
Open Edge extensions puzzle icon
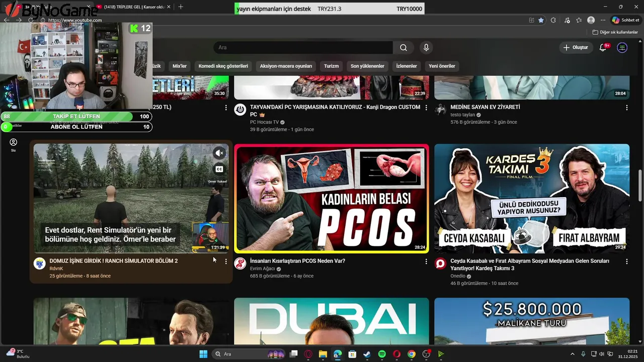tap(553, 20)
